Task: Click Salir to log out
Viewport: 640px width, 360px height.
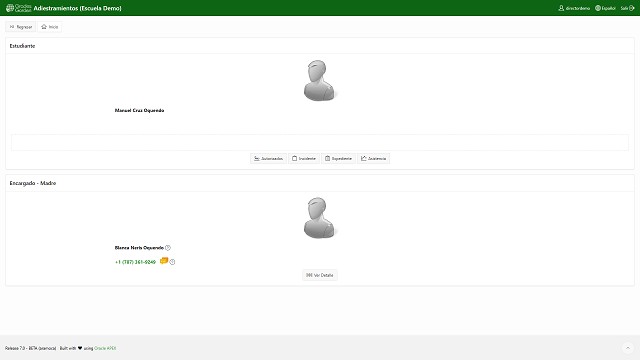Action: [627, 8]
